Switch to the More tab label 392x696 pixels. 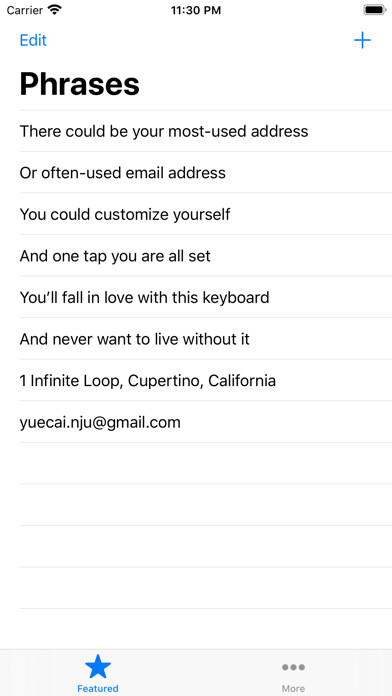click(293, 688)
